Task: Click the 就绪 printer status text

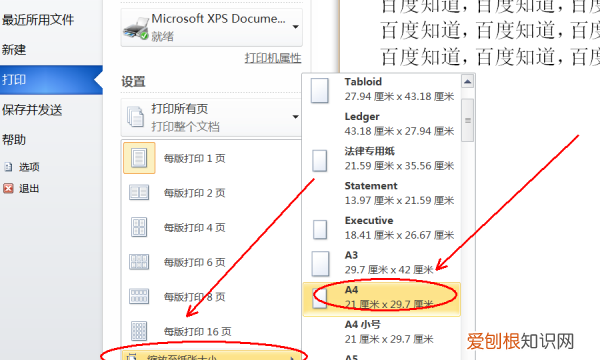Action: click(163, 37)
